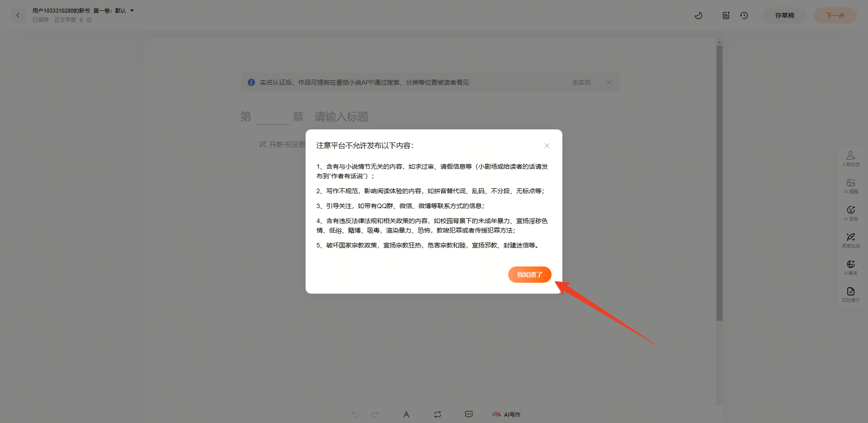The height and width of the screenshot is (423, 868).
Task: Click the find-and-replace loop icon
Action: [x=438, y=414]
